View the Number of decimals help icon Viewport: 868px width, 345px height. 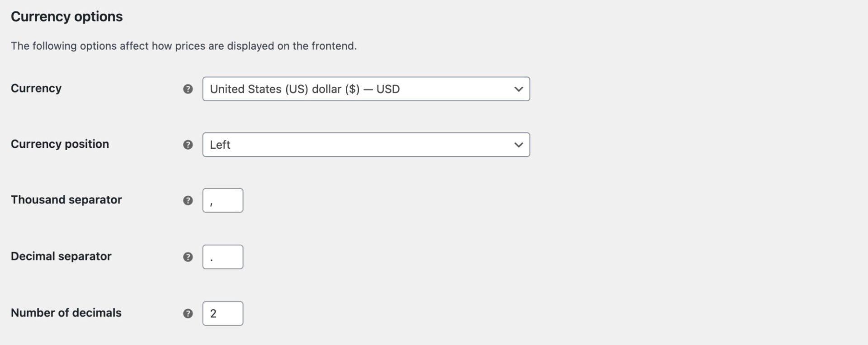click(x=188, y=313)
